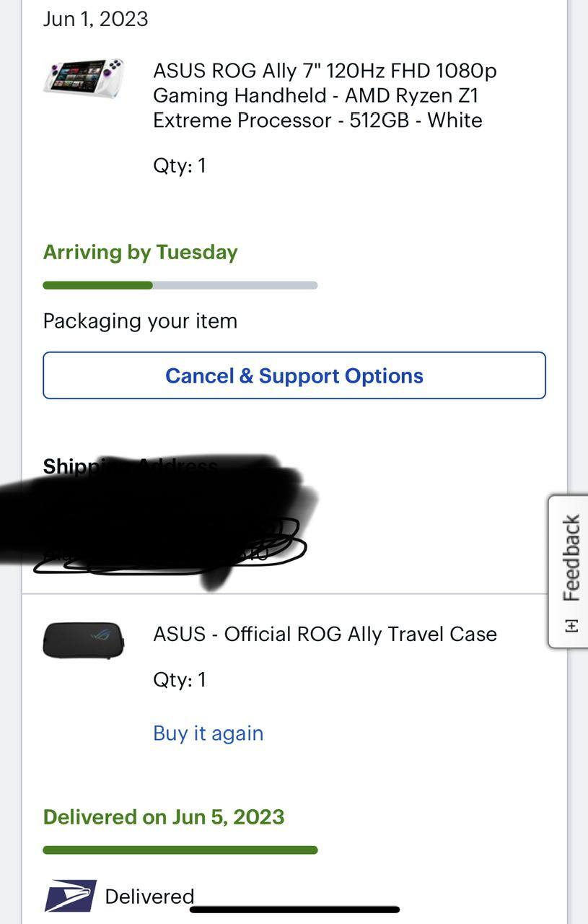Click Qty: 1 under the gaming handheld
Image resolution: width=588 pixels, height=924 pixels.
pyautogui.click(x=180, y=165)
